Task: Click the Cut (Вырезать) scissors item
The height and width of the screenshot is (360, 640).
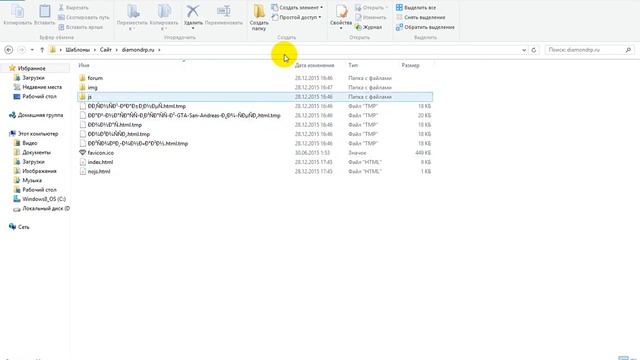Action: [x=73, y=8]
